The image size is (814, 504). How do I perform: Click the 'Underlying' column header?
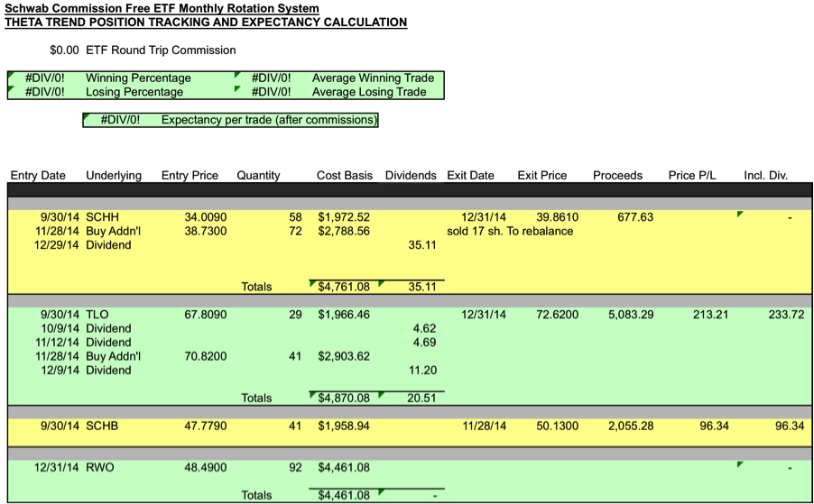click(114, 175)
